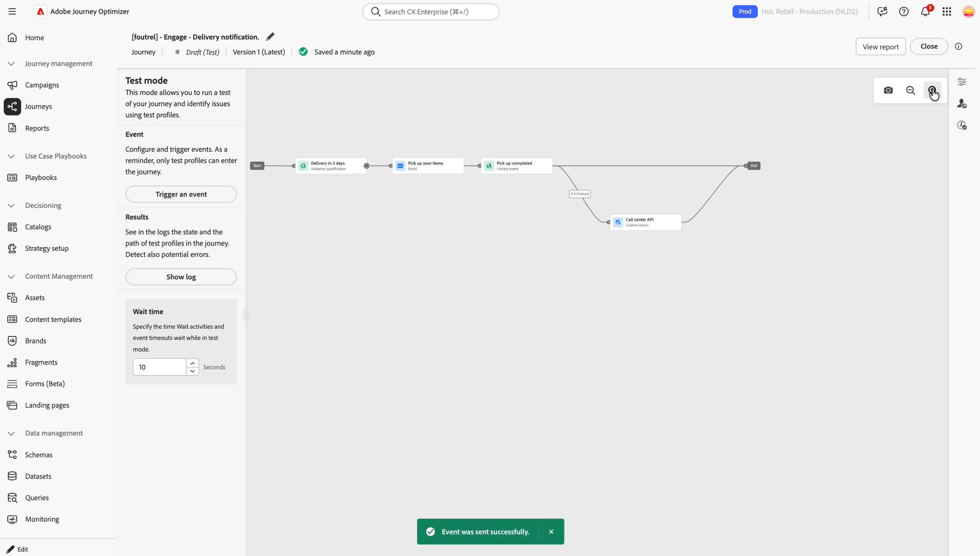This screenshot has height=556, width=980.
Task: Click the info icon next to Close
Action: tap(958, 46)
